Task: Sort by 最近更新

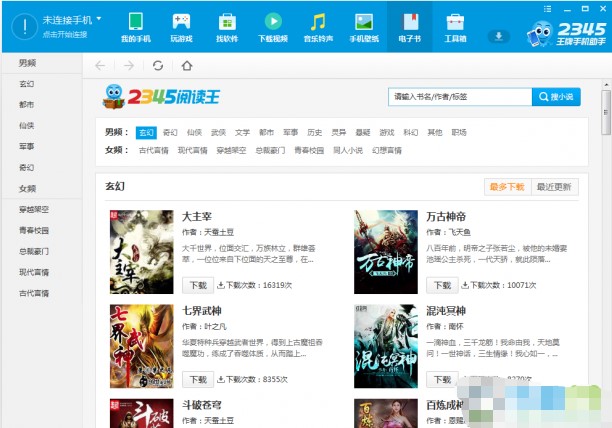Action: pyautogui.click(x=554, y=187)
